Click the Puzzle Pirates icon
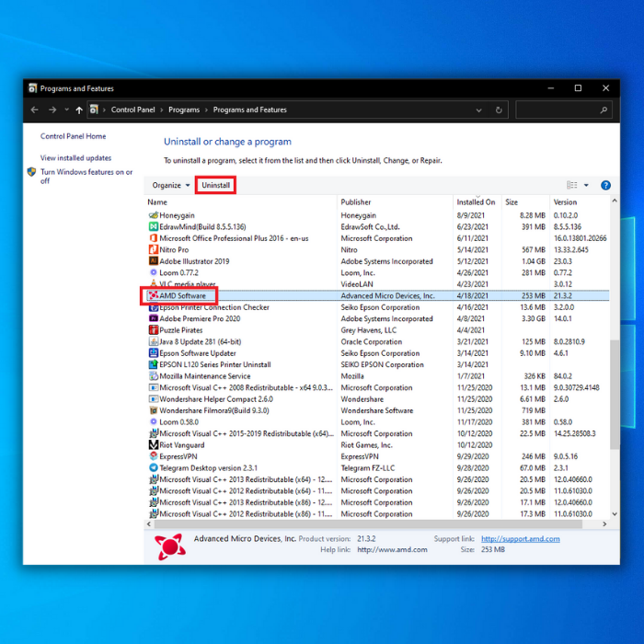Screen dimensions: 644x644 (x=154, y=330)
